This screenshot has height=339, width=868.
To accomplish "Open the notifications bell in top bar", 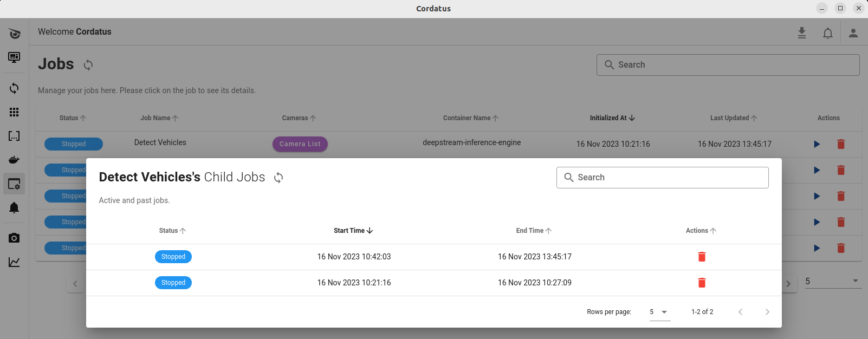I will (x=827, y=33).
